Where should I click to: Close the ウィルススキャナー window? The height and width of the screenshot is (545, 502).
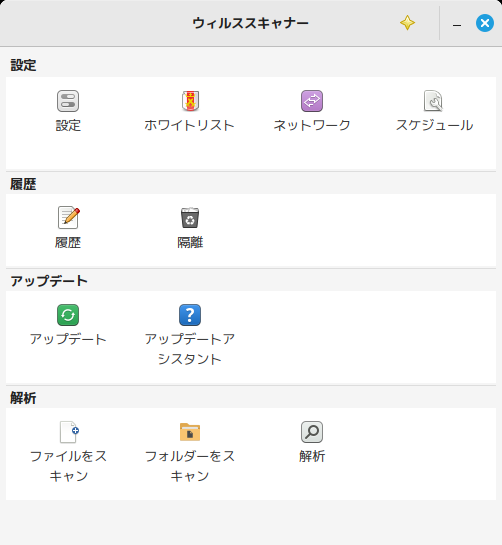(x=485, y=23)
